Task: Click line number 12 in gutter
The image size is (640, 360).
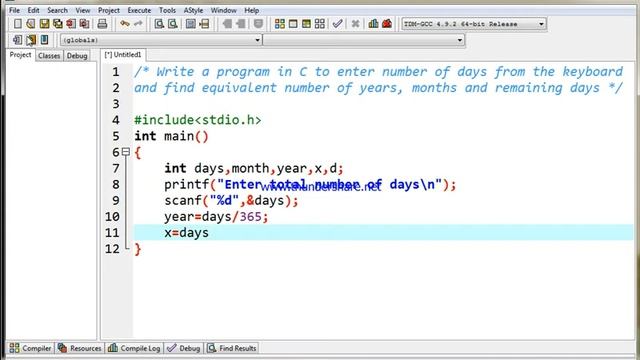Action: coord(112,249)
